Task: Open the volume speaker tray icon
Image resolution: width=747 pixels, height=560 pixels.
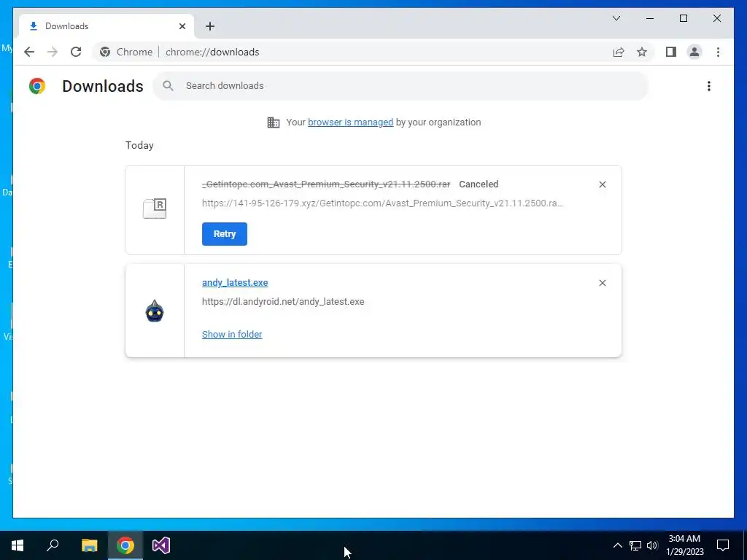Action: pos(652,545)
